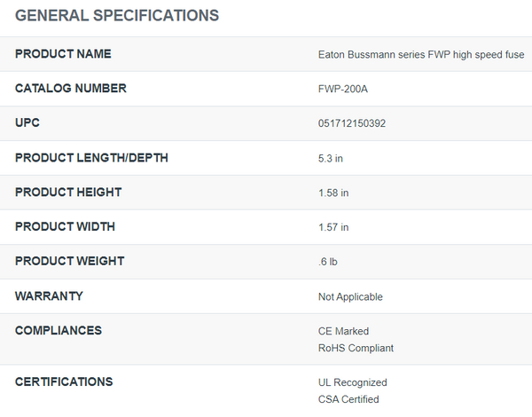Select the .6 lb weight value
The height and width of the screenshot is (417, 532).
tap(330, 262)
